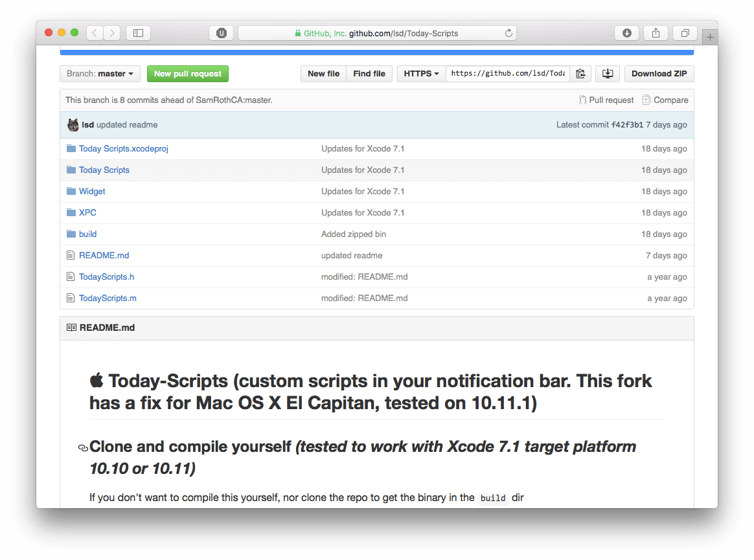The width and height of the screenshot is (754, 560).
Task: Open Widget row 'Updates for Xcode 7.1' commit
Action: click(x=363, y=191)
